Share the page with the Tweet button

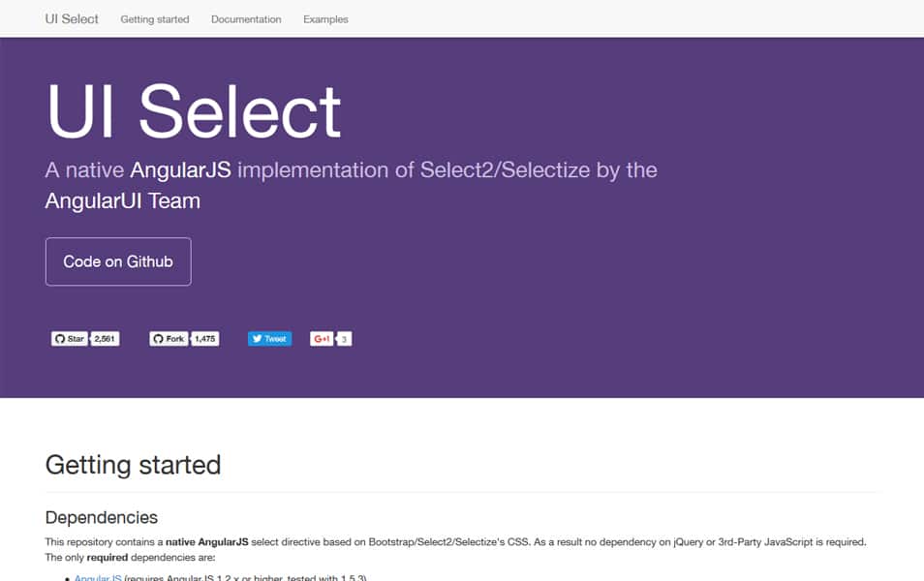[269, 339]
